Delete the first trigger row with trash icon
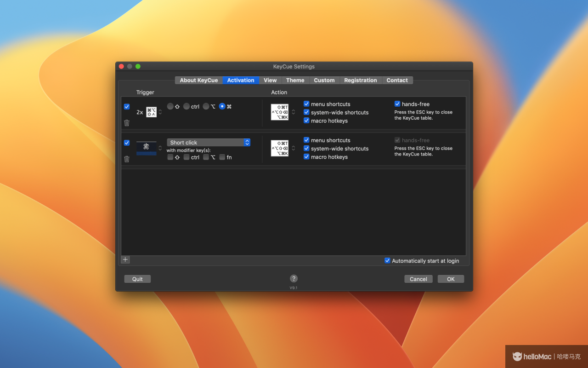Image resolution: width=588 pixels, height=368 pixels. pyautogui.click(x=127, y=123)
